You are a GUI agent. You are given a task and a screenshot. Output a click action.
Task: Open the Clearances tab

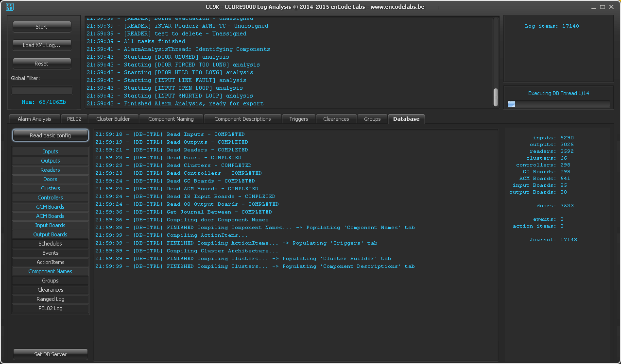click(x=336, y=119)
